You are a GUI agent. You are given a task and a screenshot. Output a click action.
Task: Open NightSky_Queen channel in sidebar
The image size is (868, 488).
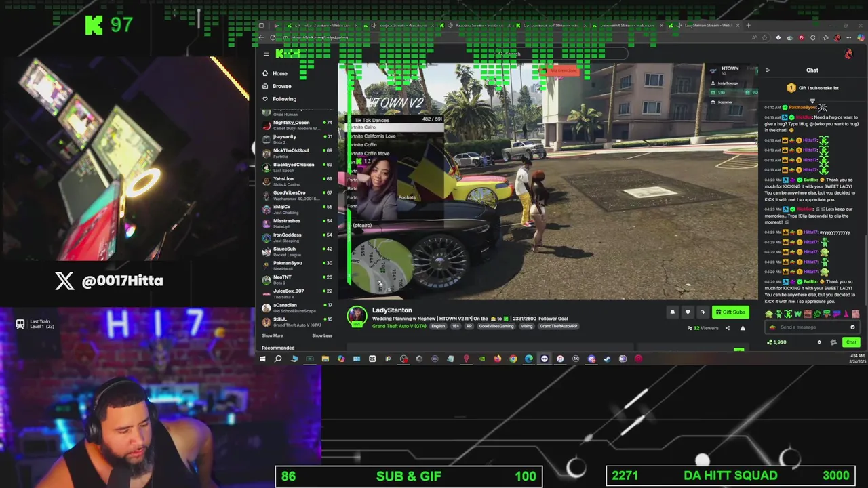[298, 125]
